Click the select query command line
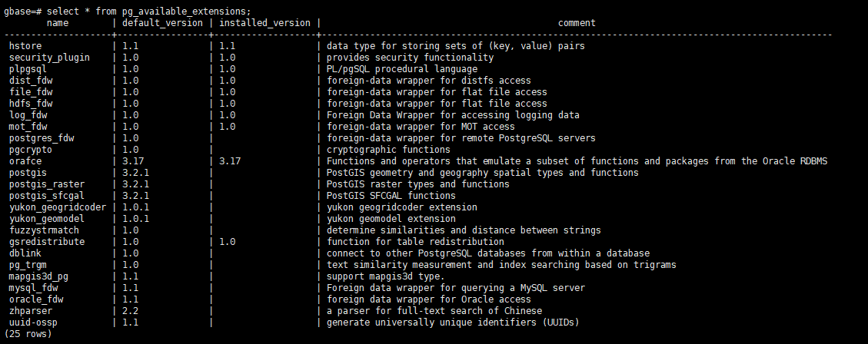 (128, 11)
